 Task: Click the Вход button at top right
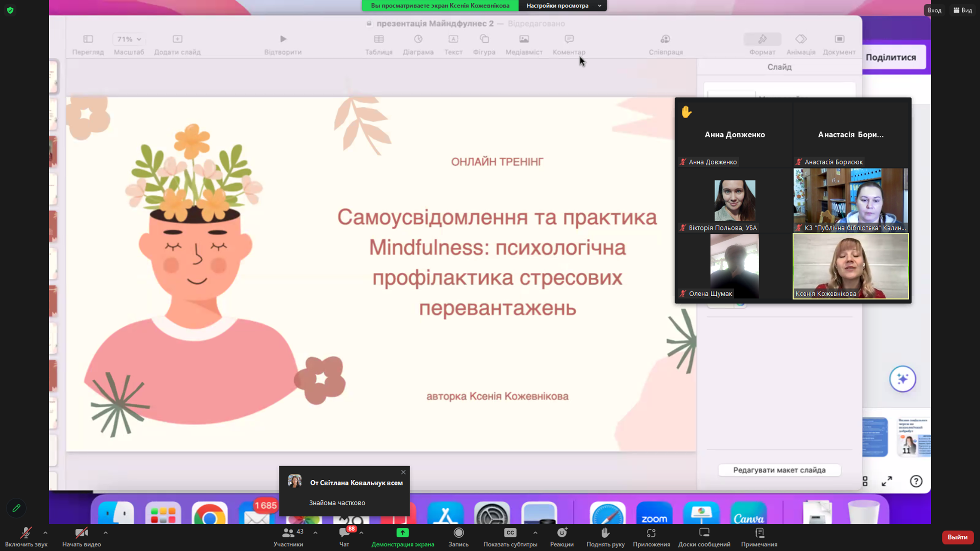click(x=934, y=10)
